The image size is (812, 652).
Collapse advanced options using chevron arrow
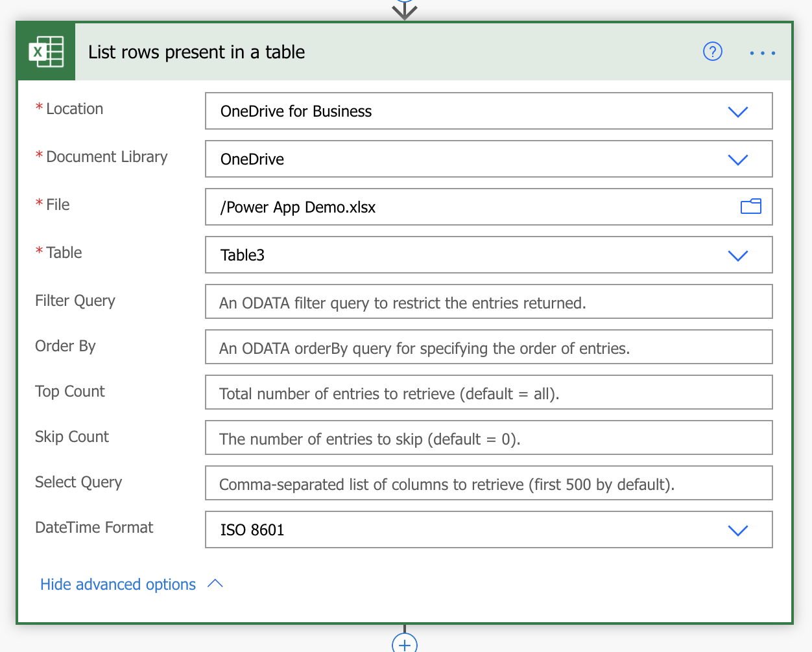[215, 584]
